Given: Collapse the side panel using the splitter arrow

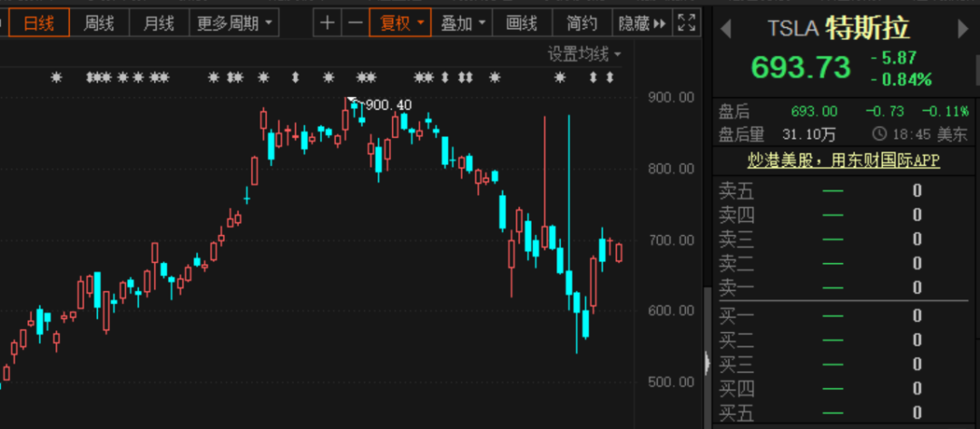Looking at the screenshot, I should pyautogui.click(x=708, y=362).
